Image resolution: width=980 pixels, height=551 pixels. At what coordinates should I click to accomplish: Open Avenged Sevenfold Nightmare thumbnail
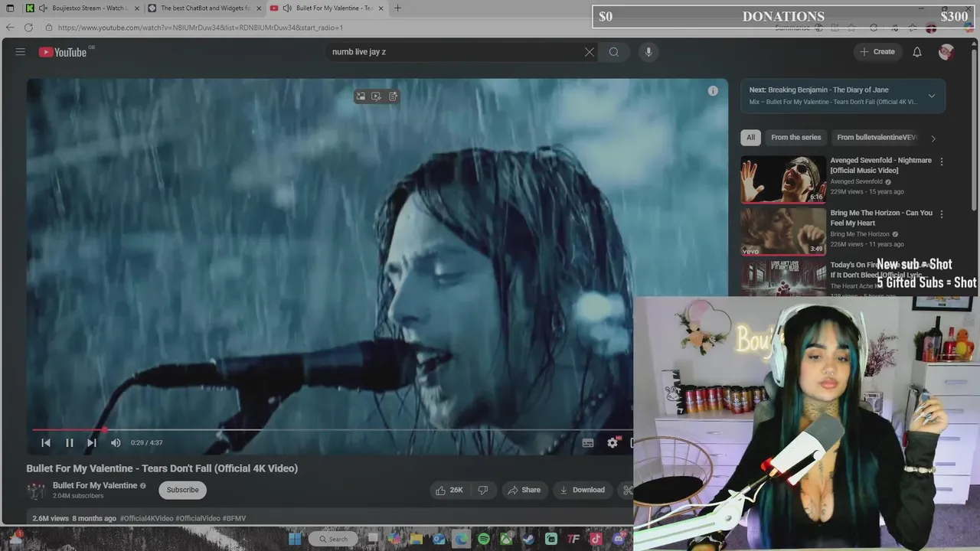pyautogui.click(x=783, y=179)
